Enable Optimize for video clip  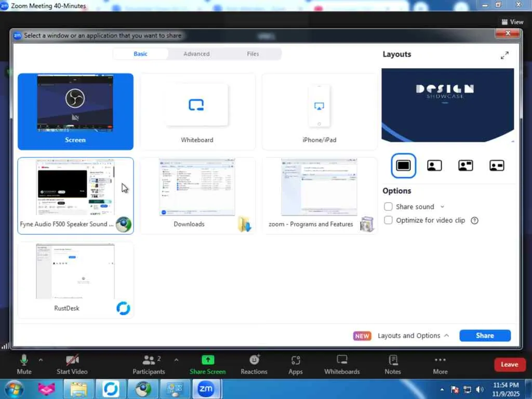point(388,220)
